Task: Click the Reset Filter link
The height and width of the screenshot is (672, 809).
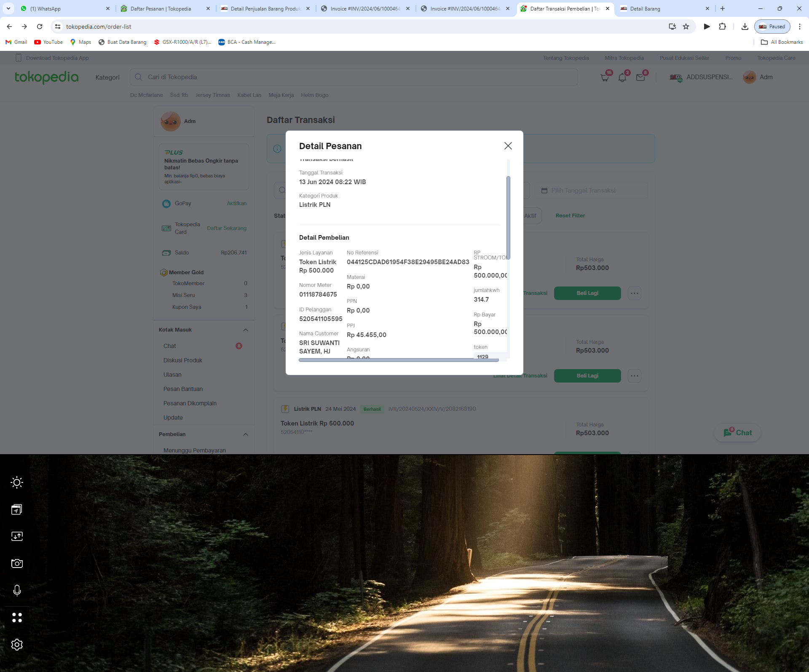Action: (x=570, y=216)
